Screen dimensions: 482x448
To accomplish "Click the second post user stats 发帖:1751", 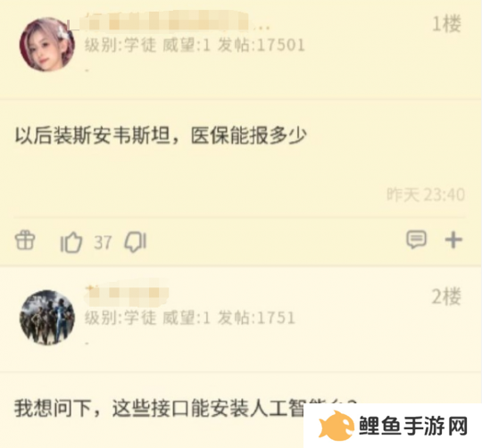I will (256, 318).
